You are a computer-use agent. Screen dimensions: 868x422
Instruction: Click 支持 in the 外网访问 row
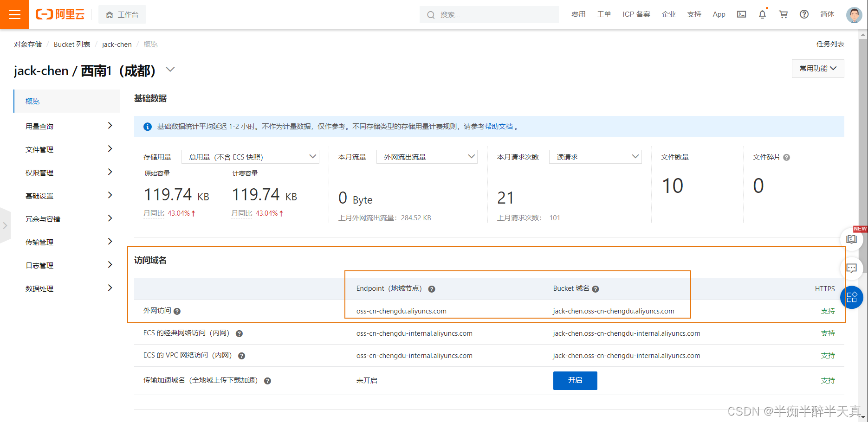pos(828,311)
